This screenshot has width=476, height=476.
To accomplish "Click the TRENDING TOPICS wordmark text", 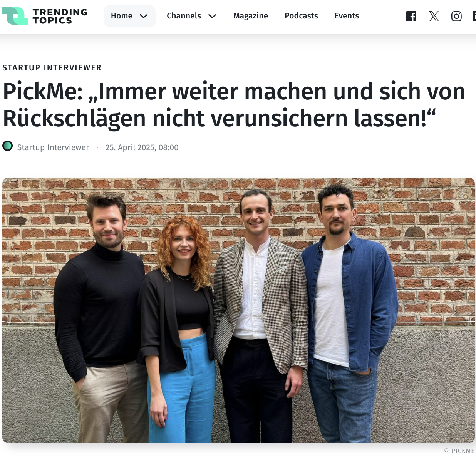I will pyautogui.click(x=60, y=16).
